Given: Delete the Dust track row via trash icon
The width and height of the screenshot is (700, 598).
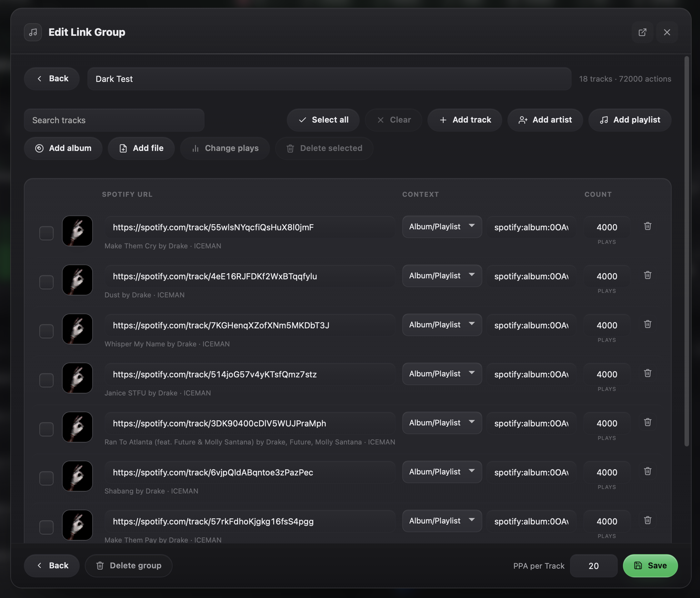Looking at the screenshot, I should pos(647,275).
